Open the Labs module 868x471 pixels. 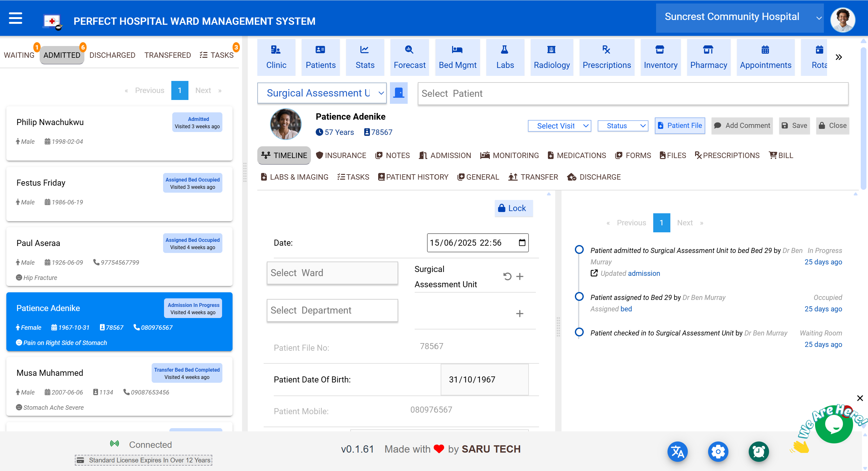[x=505, y=57]
